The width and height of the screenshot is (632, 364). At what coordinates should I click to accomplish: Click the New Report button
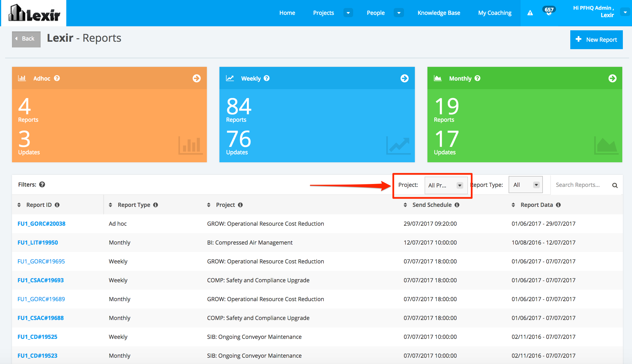coord(596,40)
